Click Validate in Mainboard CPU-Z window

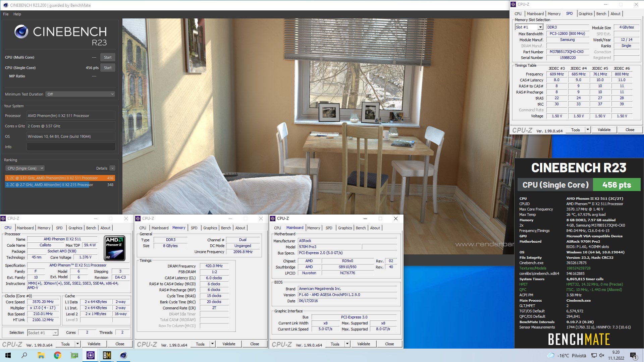(x=364, y=344)
